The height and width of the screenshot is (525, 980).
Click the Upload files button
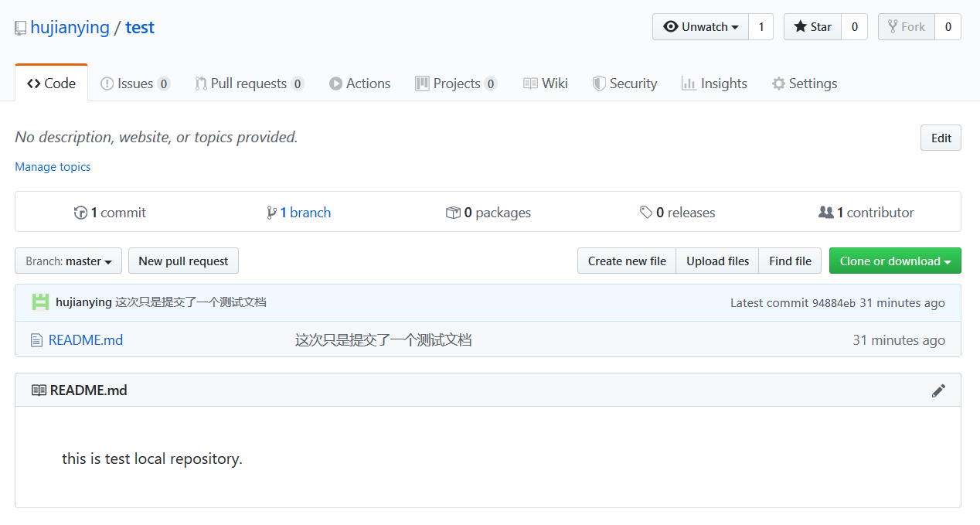point(717,261)
